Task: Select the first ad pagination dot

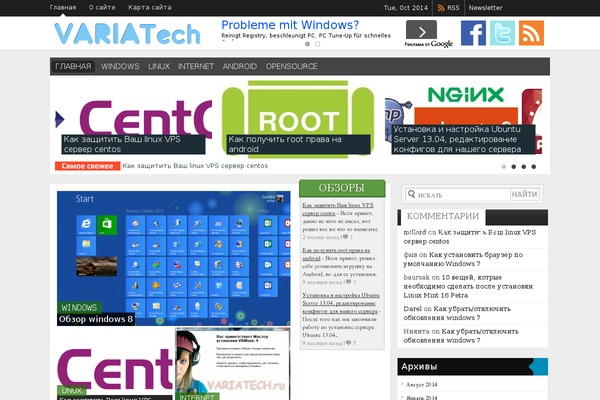Action: [x=307, y=44]
